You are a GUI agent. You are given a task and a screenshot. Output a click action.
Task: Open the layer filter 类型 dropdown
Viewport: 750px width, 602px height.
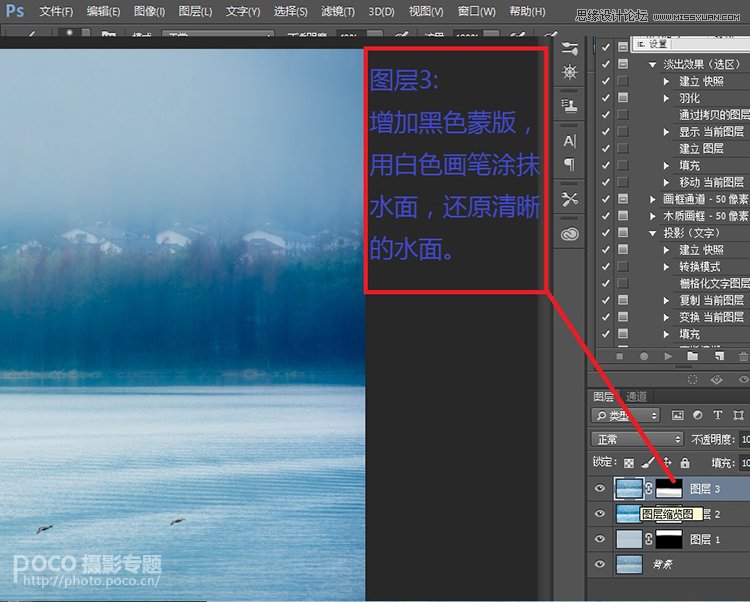pyautogui.click(x=626, y=416)
